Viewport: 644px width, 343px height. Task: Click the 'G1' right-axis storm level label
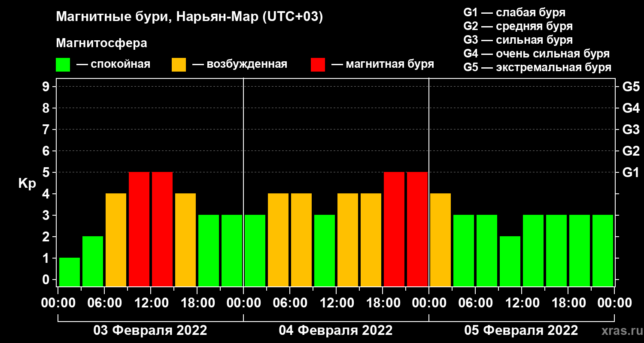coord(631,172)
